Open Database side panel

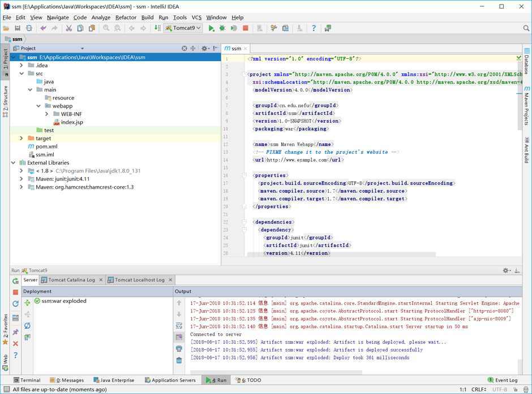526,61
